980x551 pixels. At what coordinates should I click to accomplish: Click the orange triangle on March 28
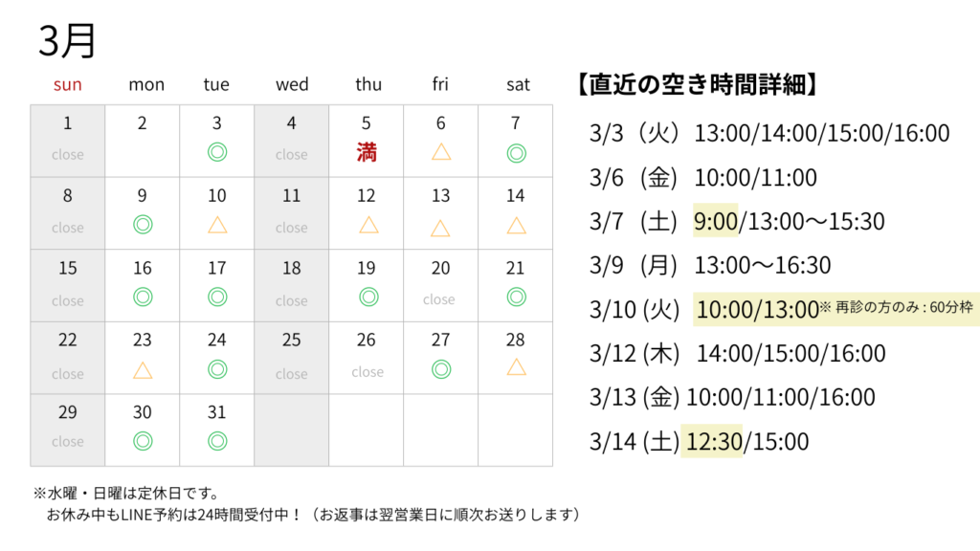[x=516, y=366]
